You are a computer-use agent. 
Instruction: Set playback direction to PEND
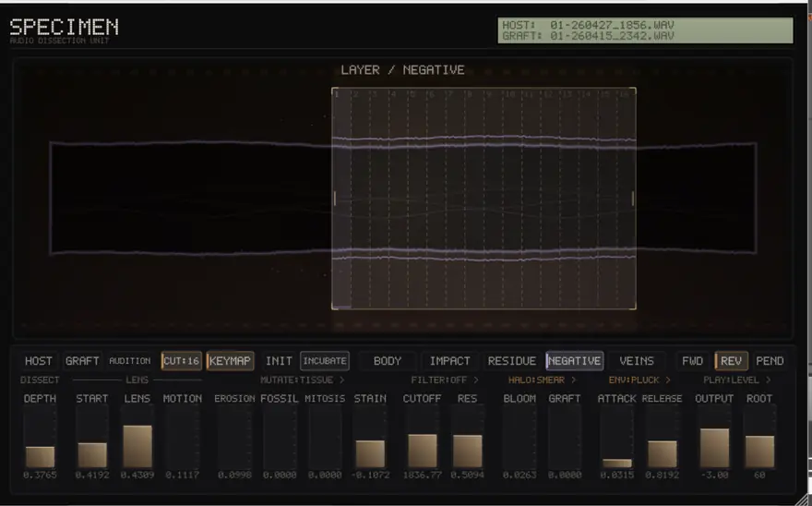[x=770, y=361]
